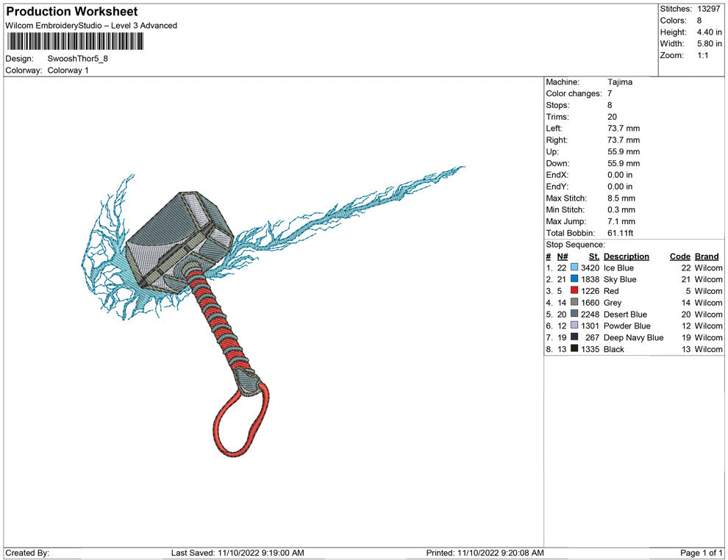Click the Red thread color swatch
This screenshot has width=728, height=560.
[574, 290]
